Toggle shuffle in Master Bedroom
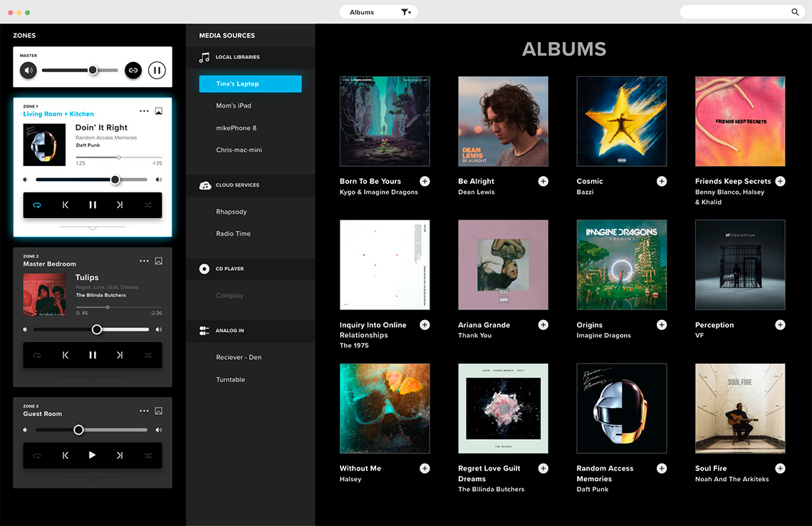Screen dimensions: 812x526 tap(148, 356)
